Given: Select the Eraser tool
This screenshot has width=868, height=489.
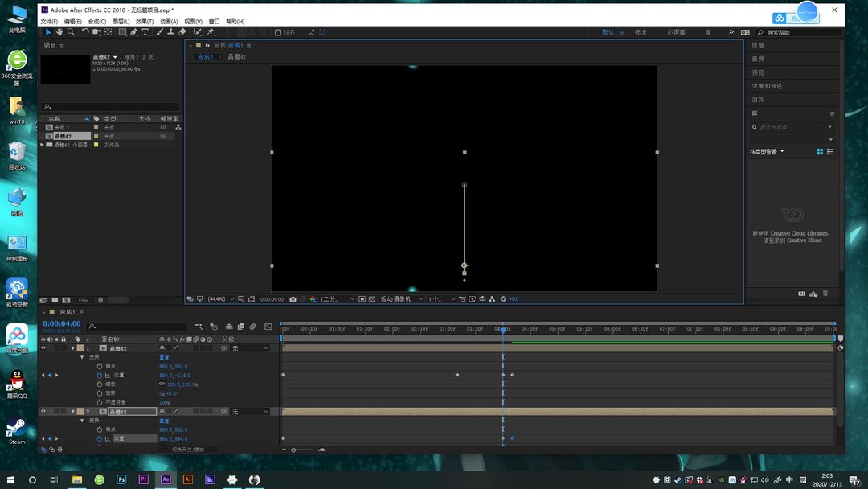Looking at the screenshot, I should [182, 32].
